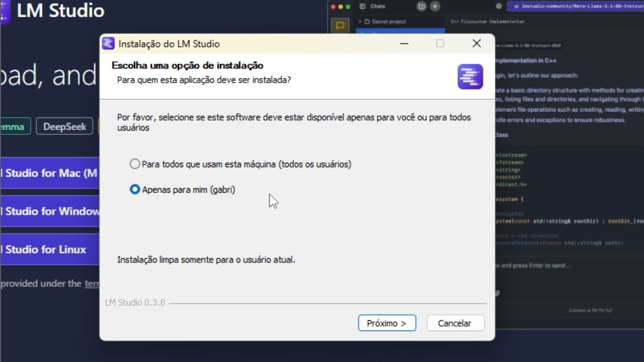
Task: Click new folder icon in Chats header
Action: [422, 6]
